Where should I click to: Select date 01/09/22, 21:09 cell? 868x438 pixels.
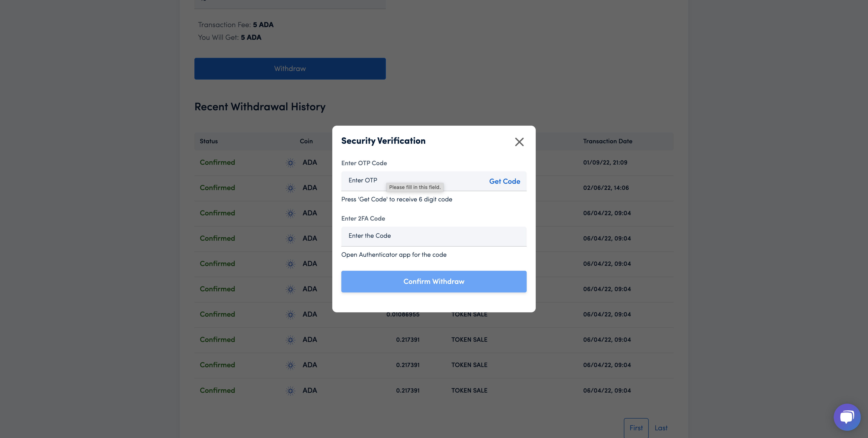point(605,162)
